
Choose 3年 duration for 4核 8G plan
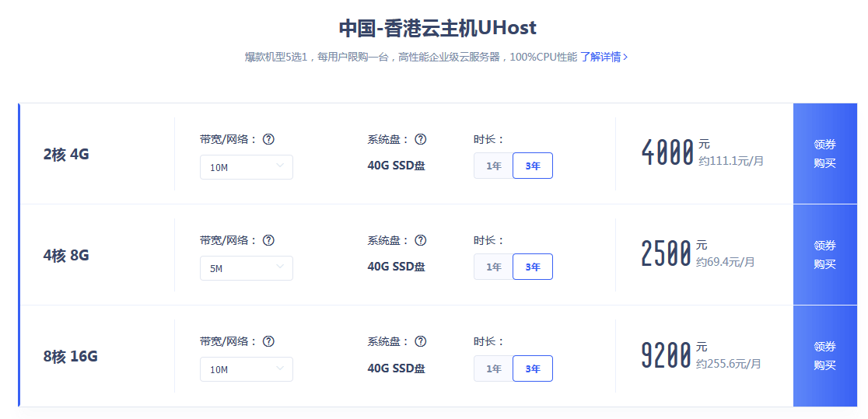click(x=533, y=267)
